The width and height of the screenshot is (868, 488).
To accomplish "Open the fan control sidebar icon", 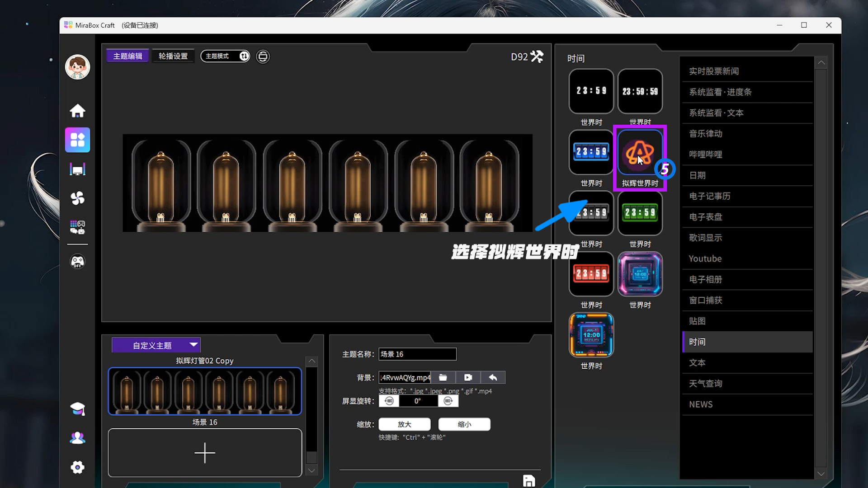I will click(x=77, y=198).
